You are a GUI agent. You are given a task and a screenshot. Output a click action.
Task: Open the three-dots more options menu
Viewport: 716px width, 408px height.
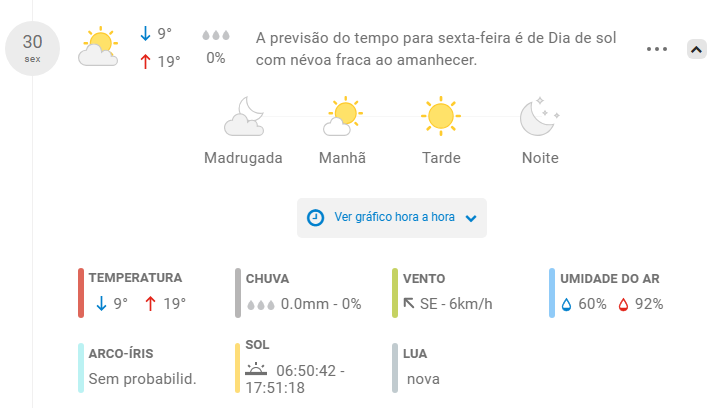[657, 49]
